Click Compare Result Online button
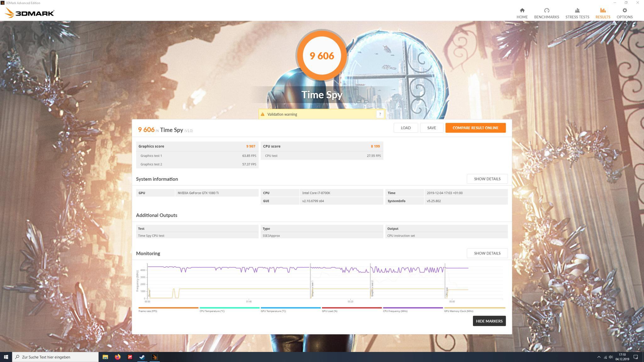Viewport: 644px width, 362px height. click(x=475, y=128)
